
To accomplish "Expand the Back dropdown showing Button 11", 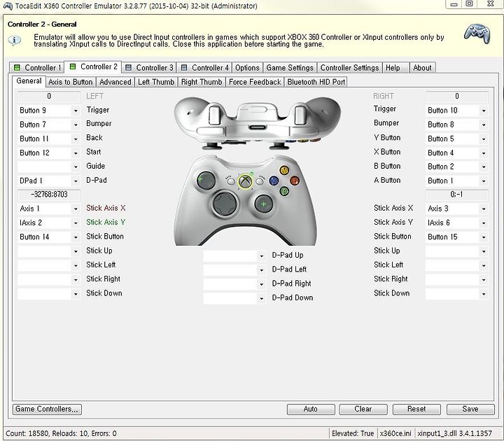I will 48,139.
